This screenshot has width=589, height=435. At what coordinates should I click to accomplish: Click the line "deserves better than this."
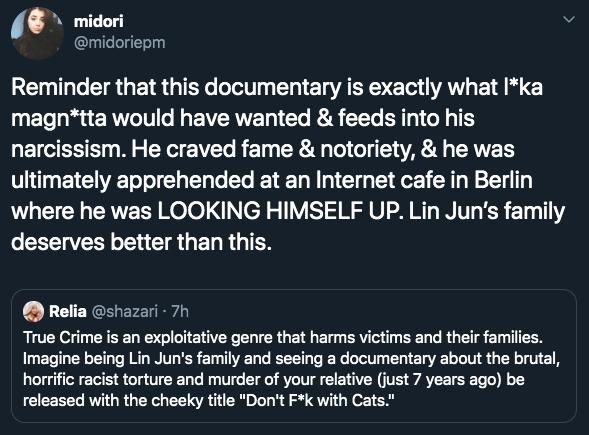(x=141, y=242)
